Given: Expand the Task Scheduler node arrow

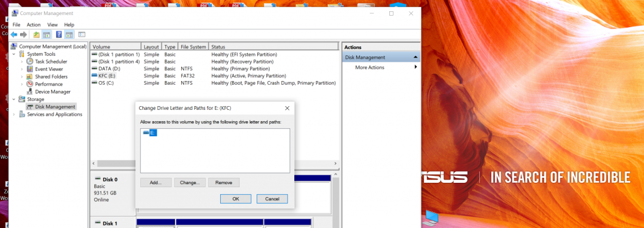Looking at the screenshot, I should pyautogui.click(x=22, y=62).
